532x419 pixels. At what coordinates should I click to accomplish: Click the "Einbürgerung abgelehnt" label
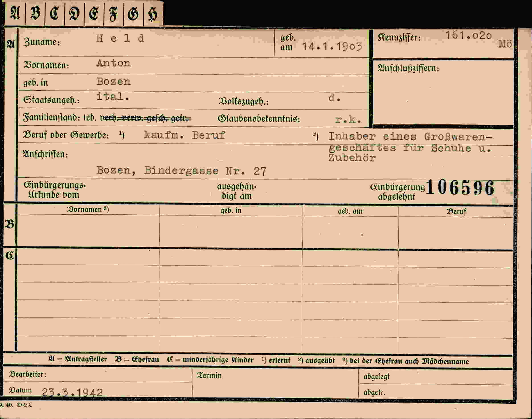tap(397, 192)
